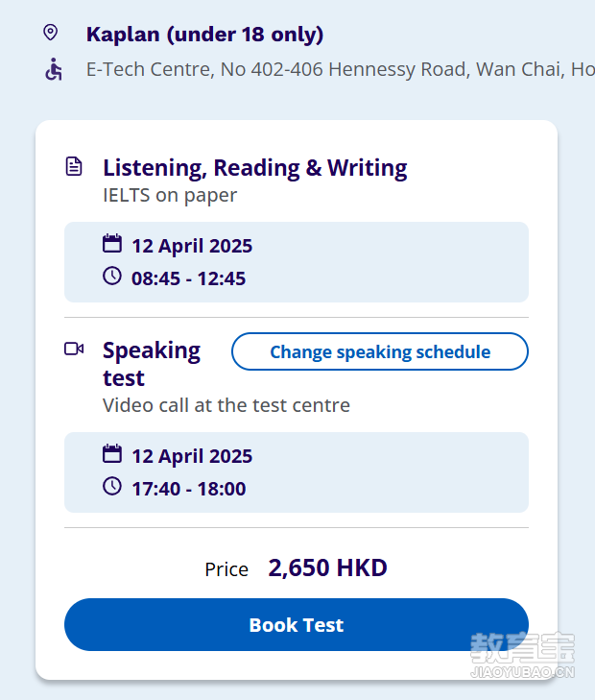The image size is (595, 700).
Task: Click the document icon beside Listening, Reading & Writing
Action: [x=74, y=166]
